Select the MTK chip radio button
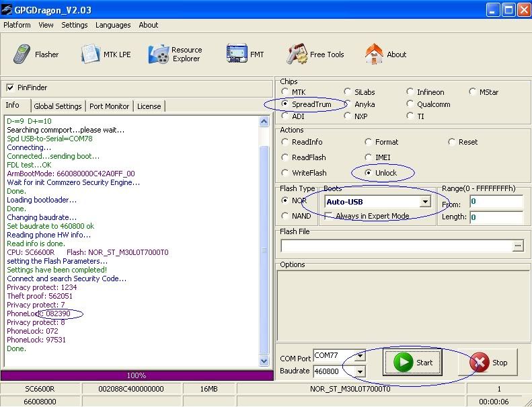Viewport: 532px width, 407px height. tap(284, 91)
